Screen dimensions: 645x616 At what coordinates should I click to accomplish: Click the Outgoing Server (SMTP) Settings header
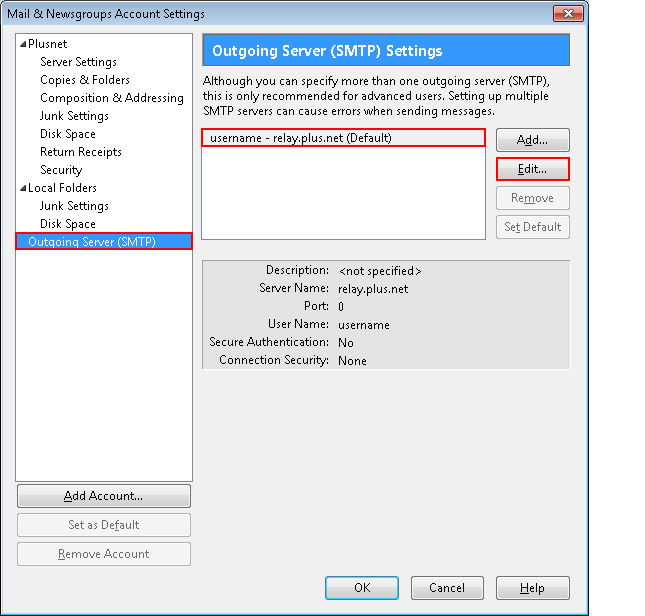(386, 51)
